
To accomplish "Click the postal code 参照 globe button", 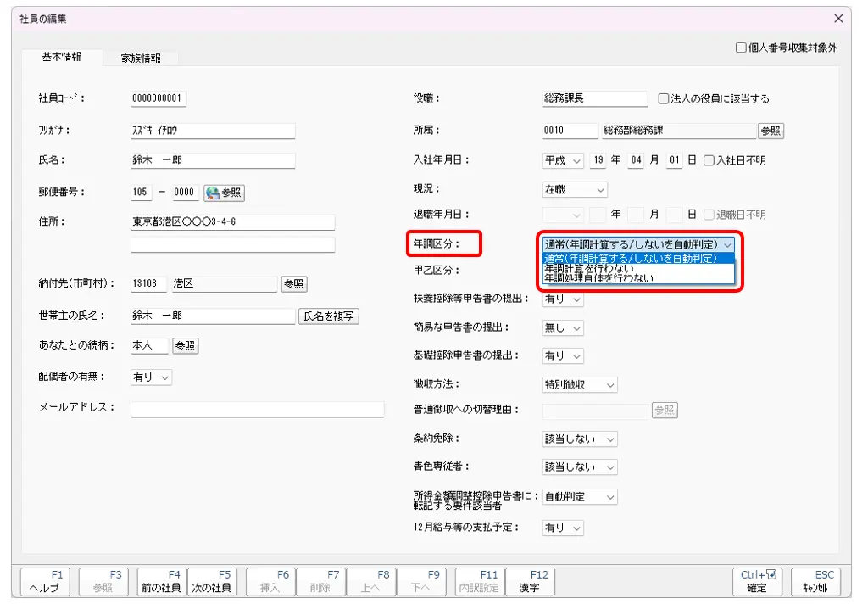I will (x=224, y=193).
